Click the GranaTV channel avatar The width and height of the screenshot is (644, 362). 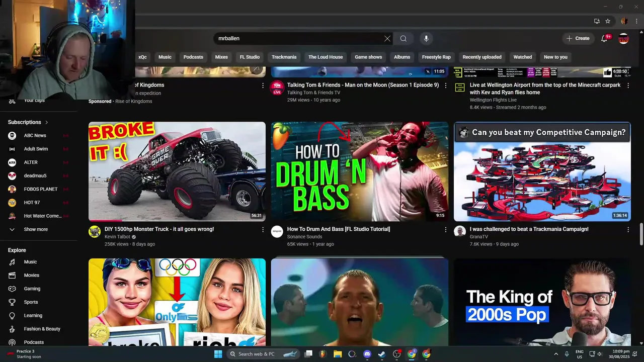tap(460, 231)
